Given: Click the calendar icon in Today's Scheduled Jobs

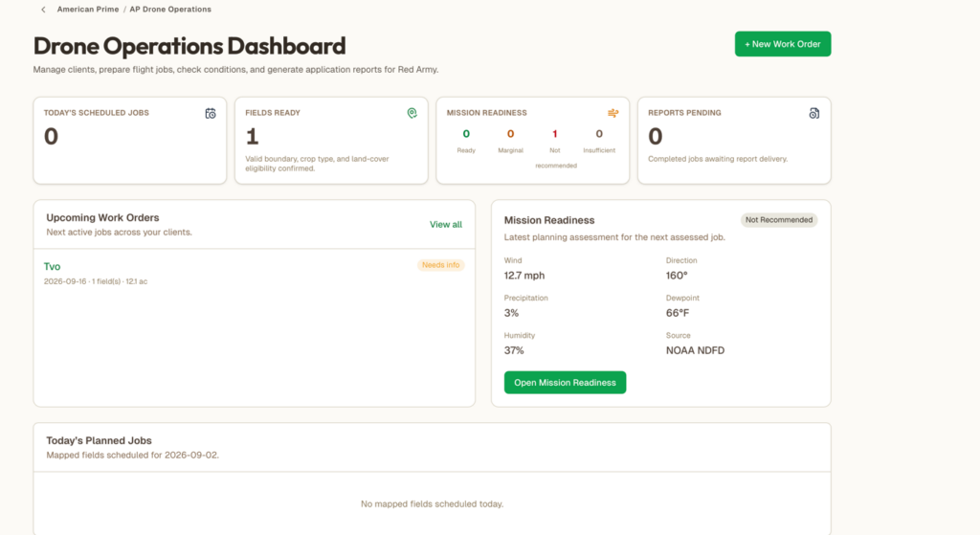Looking at the screenshot, I should [211, 113].
